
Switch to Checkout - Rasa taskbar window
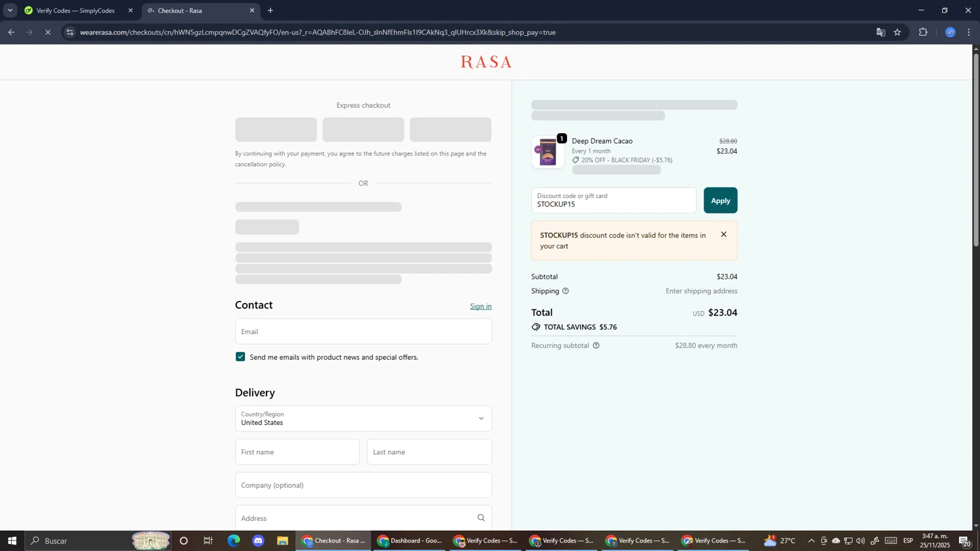334,541
